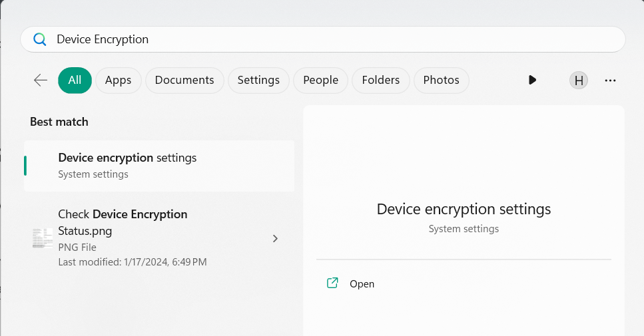Go back using the left arrow

tap(41, 80)
